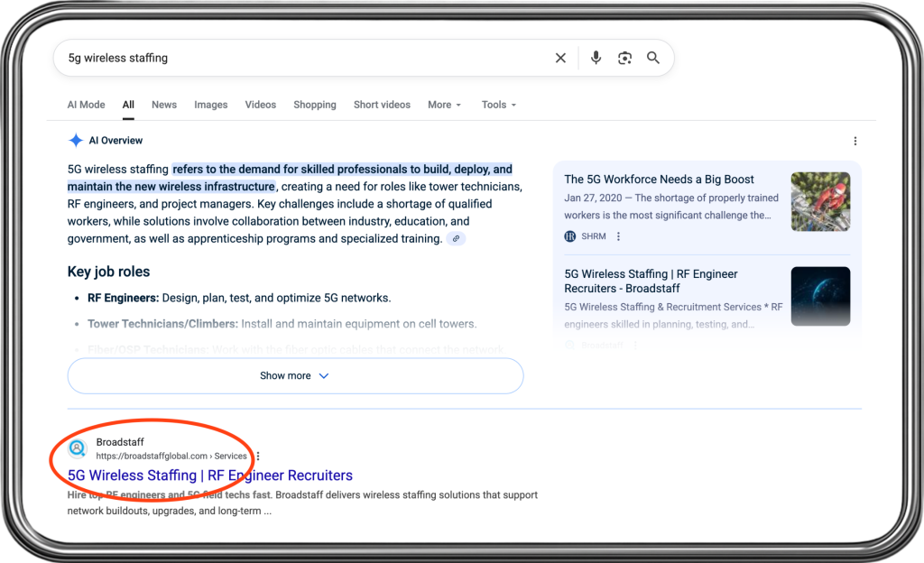
Task: Switch to the News tab
Action: point(164,105)
